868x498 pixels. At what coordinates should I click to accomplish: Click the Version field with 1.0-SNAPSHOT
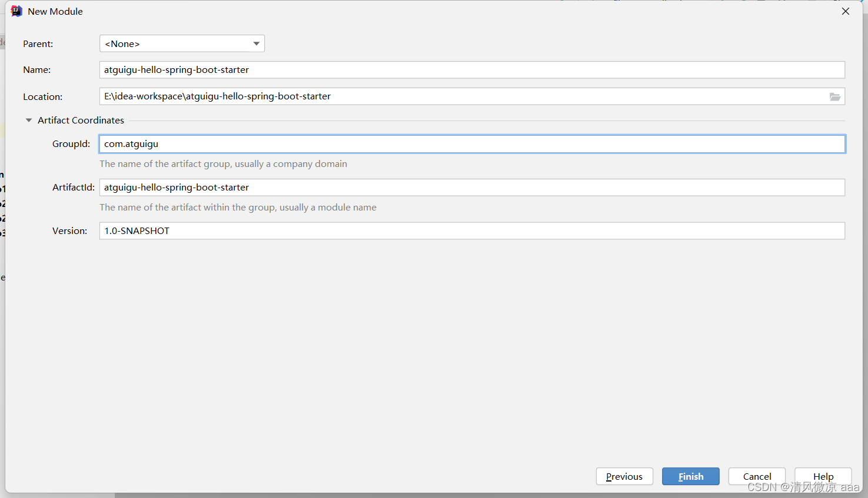click(x=472, y=231)
